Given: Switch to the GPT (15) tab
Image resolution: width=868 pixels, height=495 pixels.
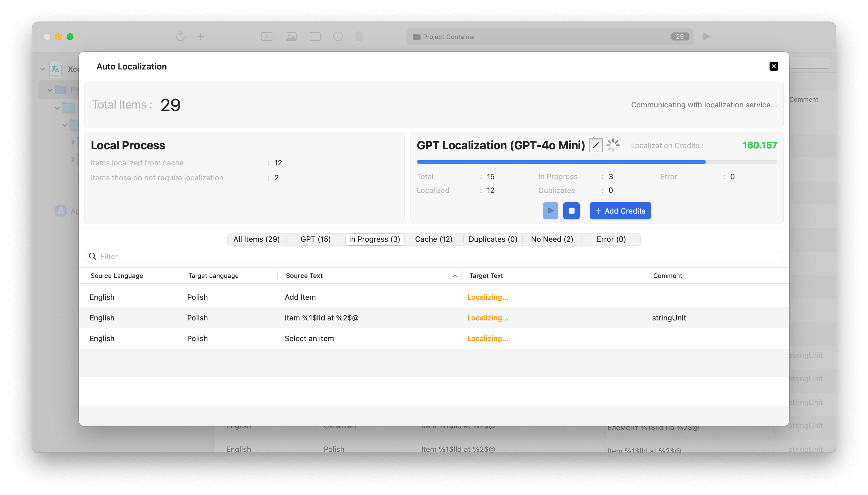Looking at the screenshot, I should pyautogui.click(x=315, y=239).
